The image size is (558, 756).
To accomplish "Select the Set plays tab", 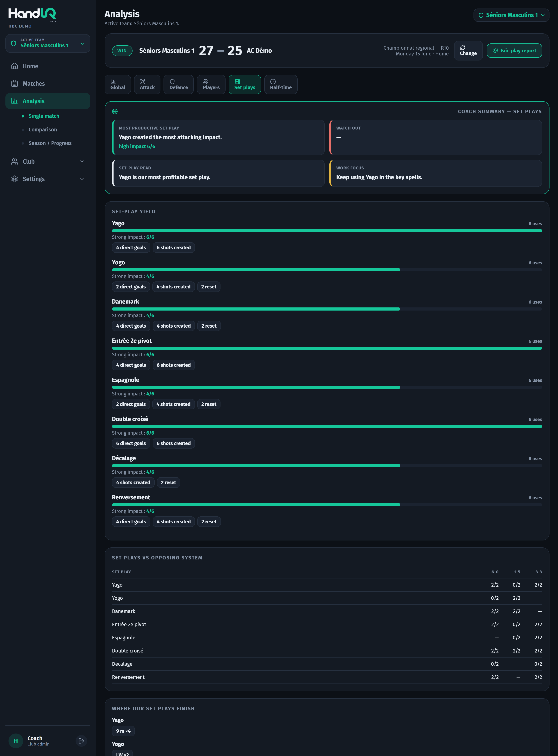I will (x=245, y=85).
